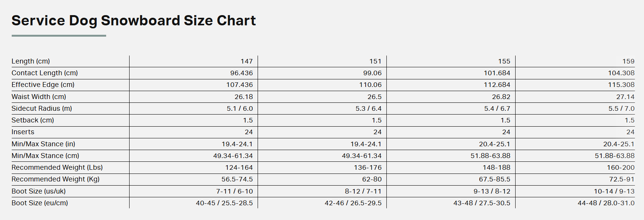Click the 148-188 recommended weight value
644x220 pixels.
click(x=496, y=167)
